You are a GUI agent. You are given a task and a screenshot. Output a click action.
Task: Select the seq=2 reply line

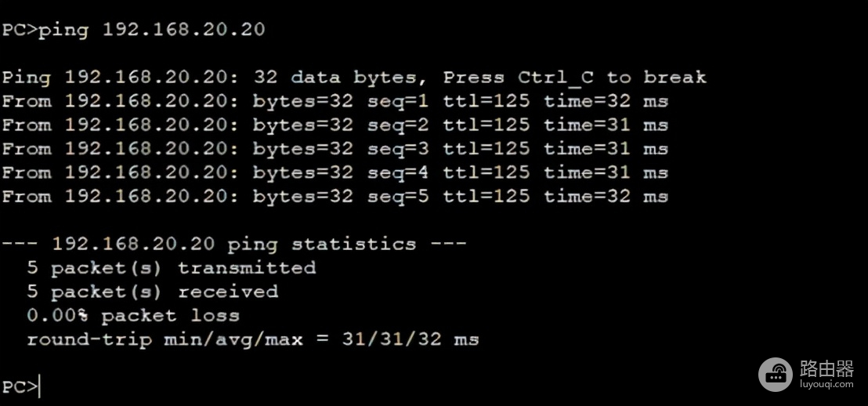coord(335,125)
